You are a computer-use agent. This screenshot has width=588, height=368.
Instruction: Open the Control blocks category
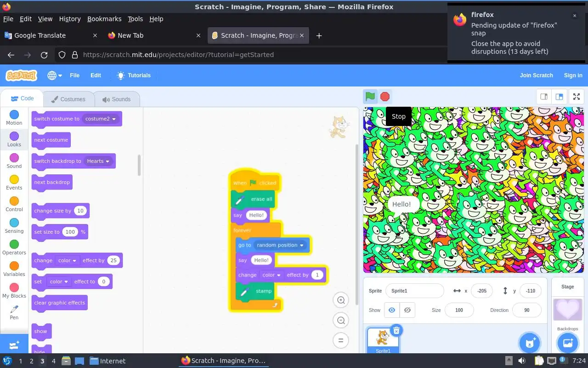[14, 204]
